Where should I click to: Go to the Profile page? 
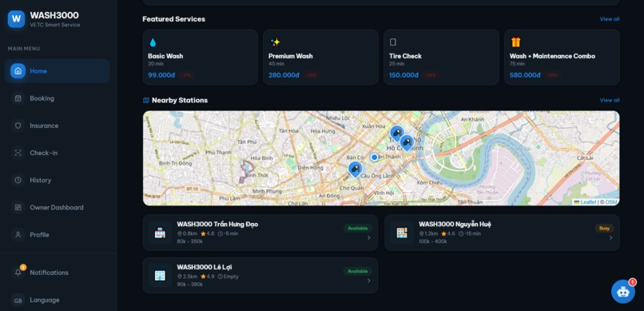(57, 234)
